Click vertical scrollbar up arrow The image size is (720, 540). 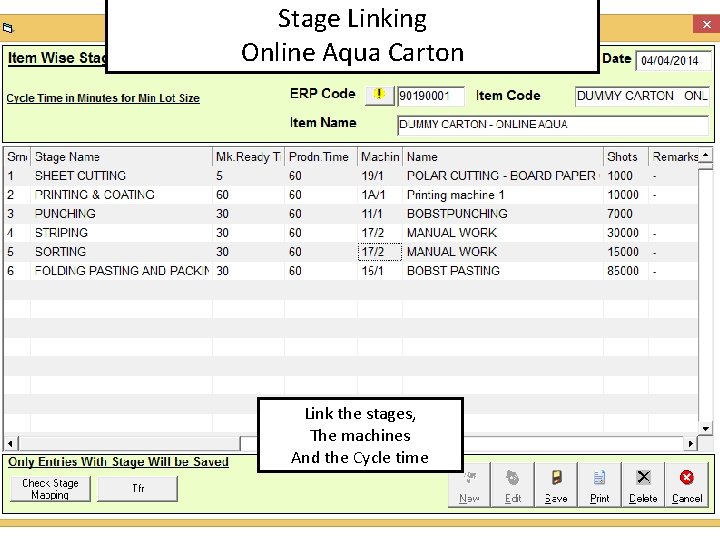click(705, 155)
